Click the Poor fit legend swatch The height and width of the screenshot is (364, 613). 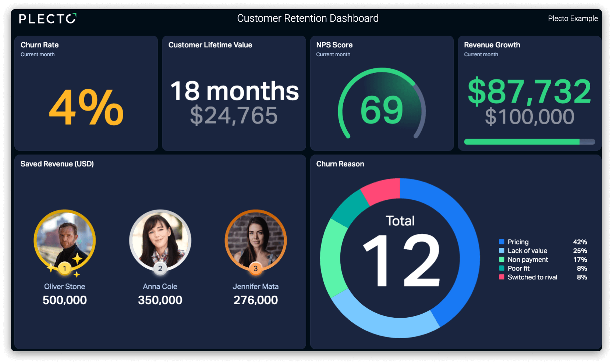point(502,268)
